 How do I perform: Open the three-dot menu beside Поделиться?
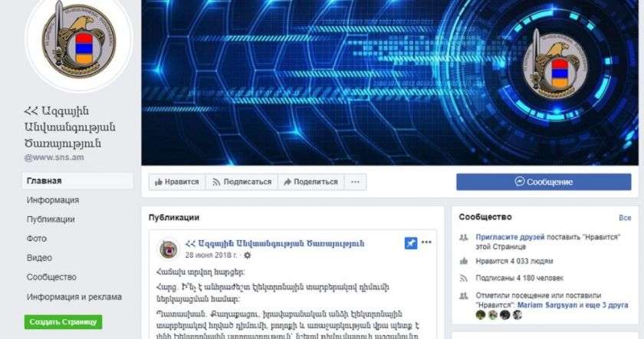click(x=355, y=182)
